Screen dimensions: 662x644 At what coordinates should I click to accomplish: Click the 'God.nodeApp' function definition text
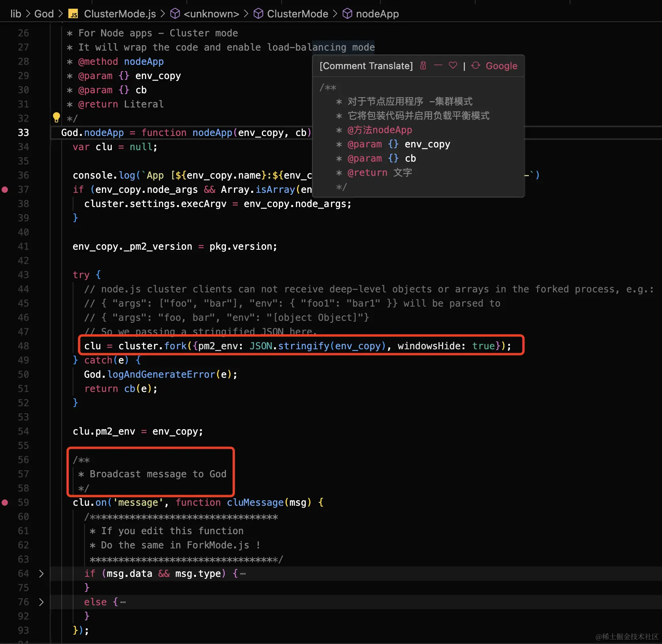92,133
